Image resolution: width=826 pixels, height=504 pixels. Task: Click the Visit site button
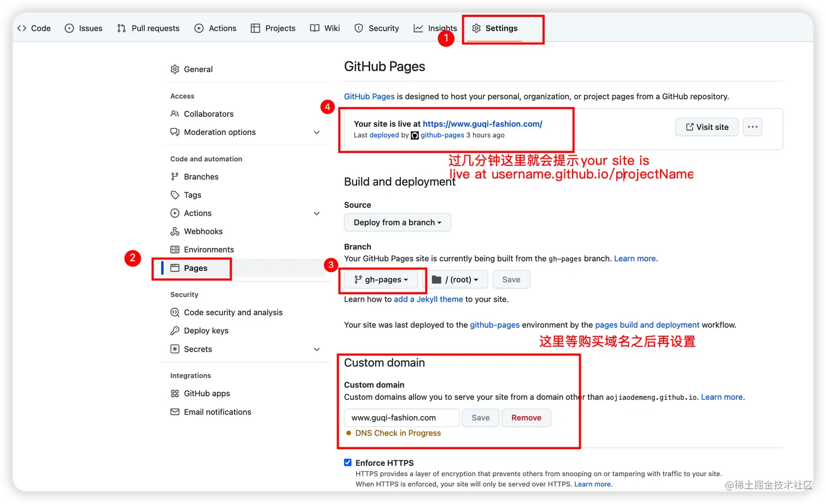[707, 127]
